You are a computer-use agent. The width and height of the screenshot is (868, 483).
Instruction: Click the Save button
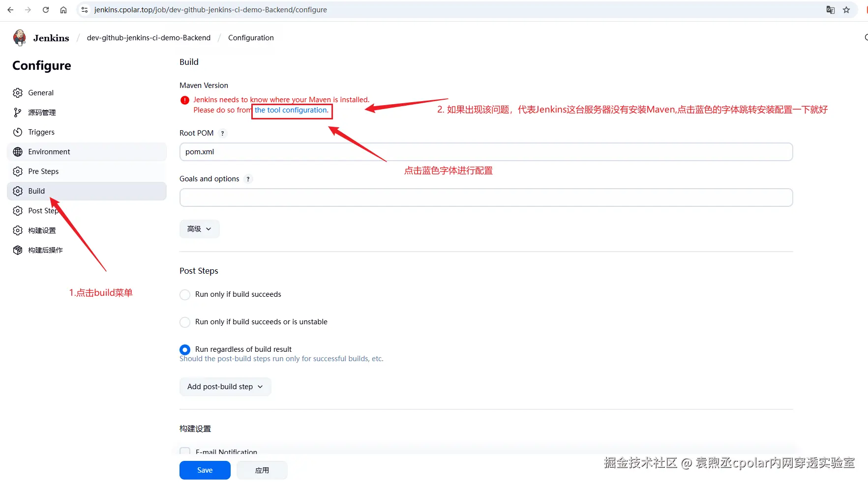(x=205, y=470)
